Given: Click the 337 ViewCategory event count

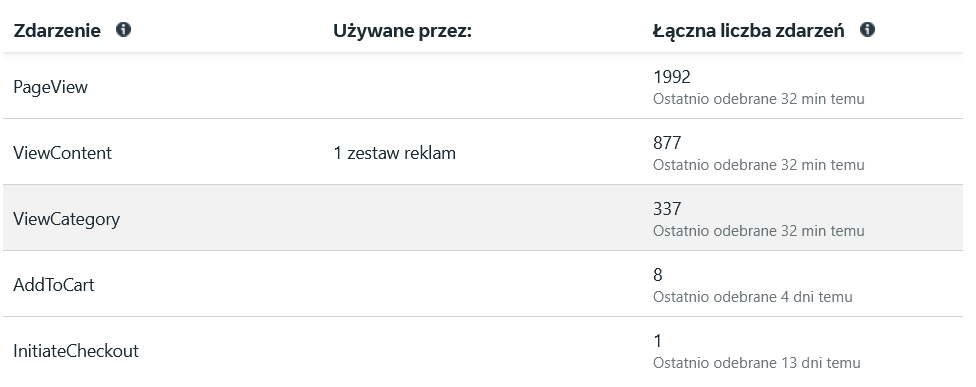Looking at the screenshot, I should [667, 208].
